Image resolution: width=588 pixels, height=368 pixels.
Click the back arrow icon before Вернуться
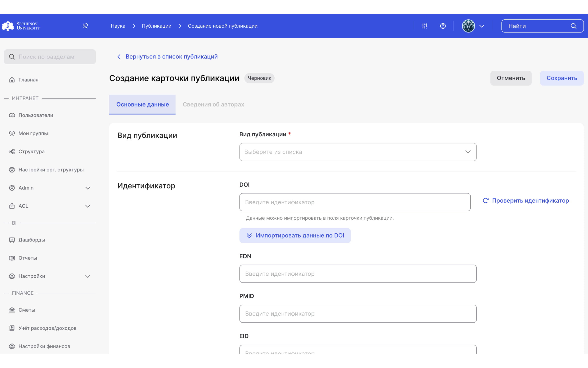(119, 57)
